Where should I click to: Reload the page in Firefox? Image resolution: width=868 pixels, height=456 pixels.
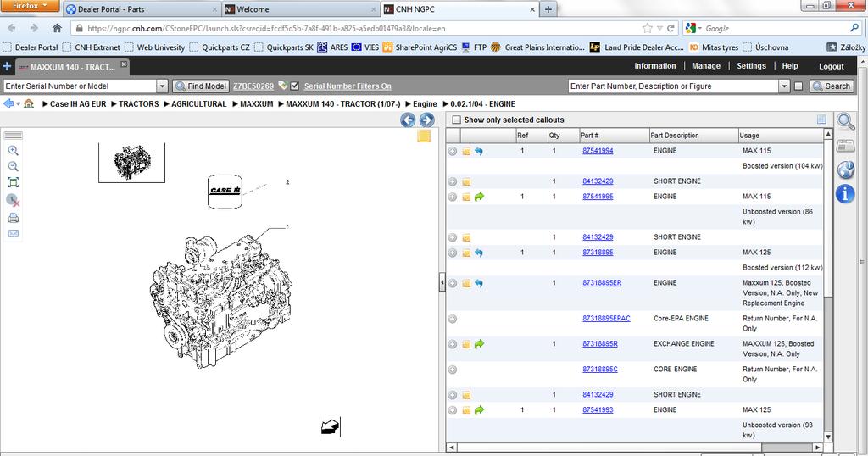tap(671, 28)
